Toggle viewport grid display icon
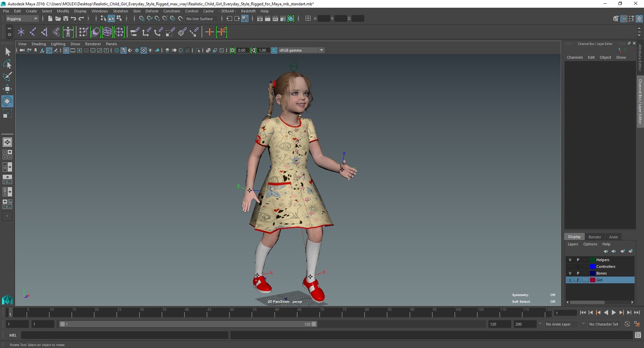 tap(66, 50)
